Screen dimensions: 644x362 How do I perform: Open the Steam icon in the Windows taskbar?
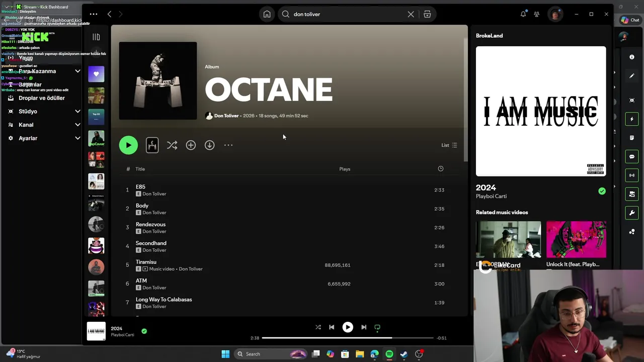404,354
